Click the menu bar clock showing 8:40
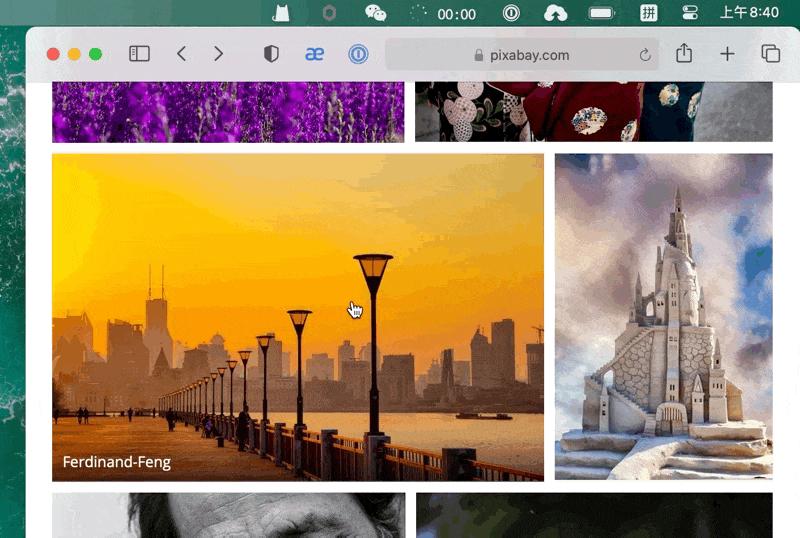The image size is (800, 538). [x=749, y=13]
